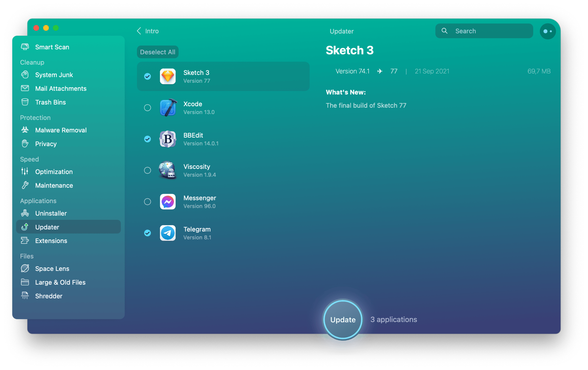Click the Trash Bins icon

coord(25,102)
